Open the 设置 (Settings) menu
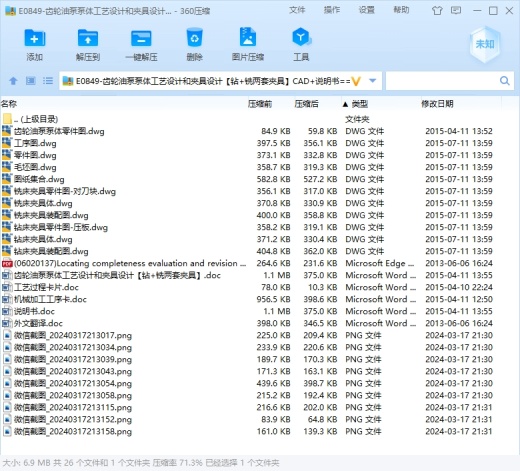This screenshot has height=471, width=520. [367, 10]
